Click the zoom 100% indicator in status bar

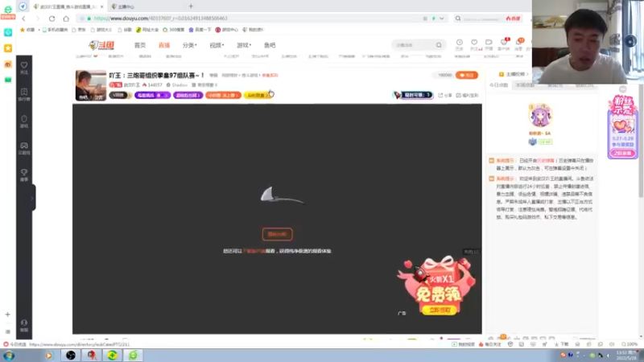pos(630,344)
